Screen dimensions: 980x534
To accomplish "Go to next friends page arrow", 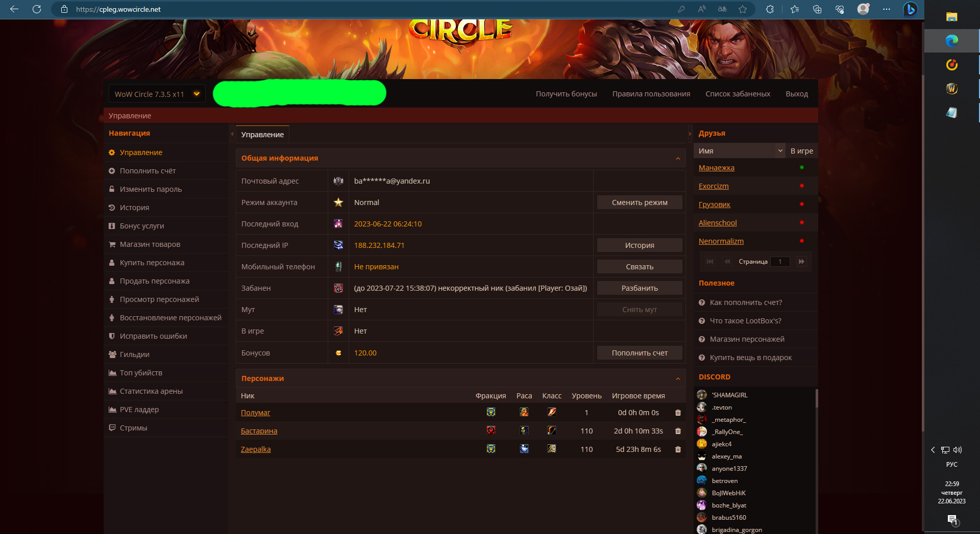I will [x=801, y=262].
